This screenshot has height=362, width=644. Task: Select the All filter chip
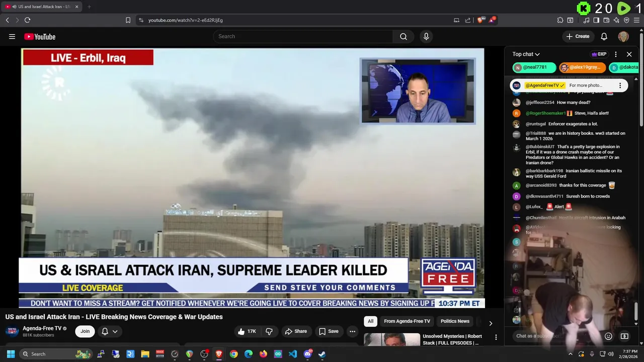[x=370, y=321]
